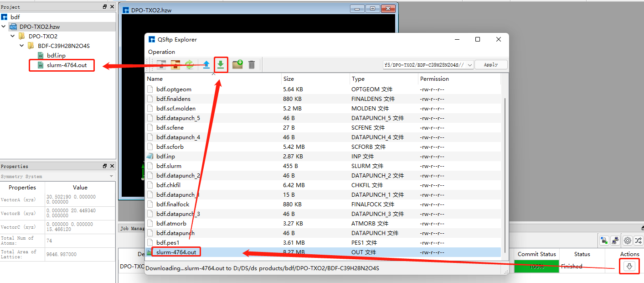Minimize the DPO-TXO2.hzw document window
This screenshot has height=283, width=644.
(357, 9)
